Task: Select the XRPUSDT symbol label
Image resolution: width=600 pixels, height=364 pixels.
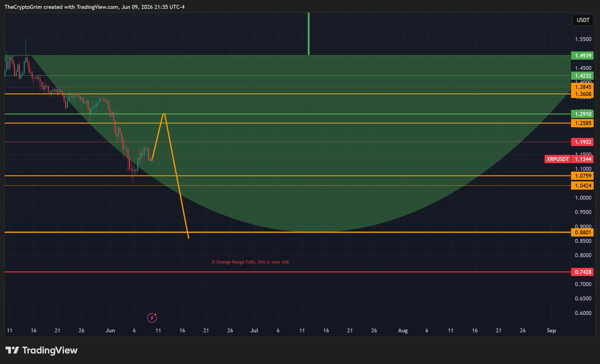Action: point(557,159)
